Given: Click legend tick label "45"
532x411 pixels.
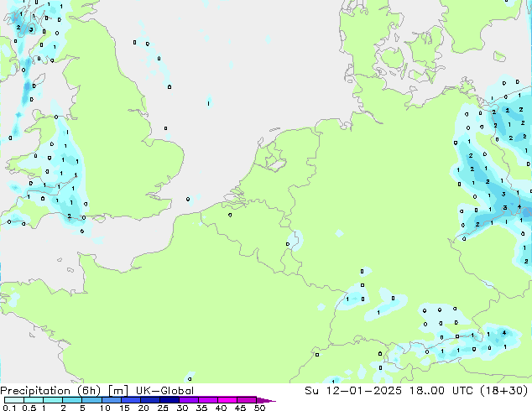Looking at the screenshot, I should click(x=240, y=408).
